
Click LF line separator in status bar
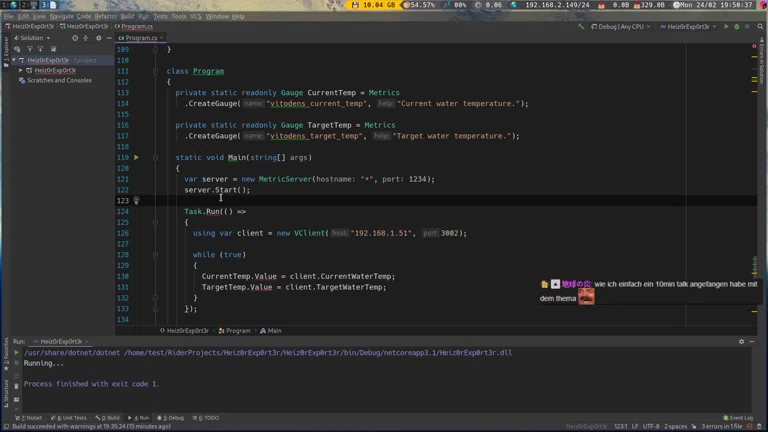[x=635, y=426]
